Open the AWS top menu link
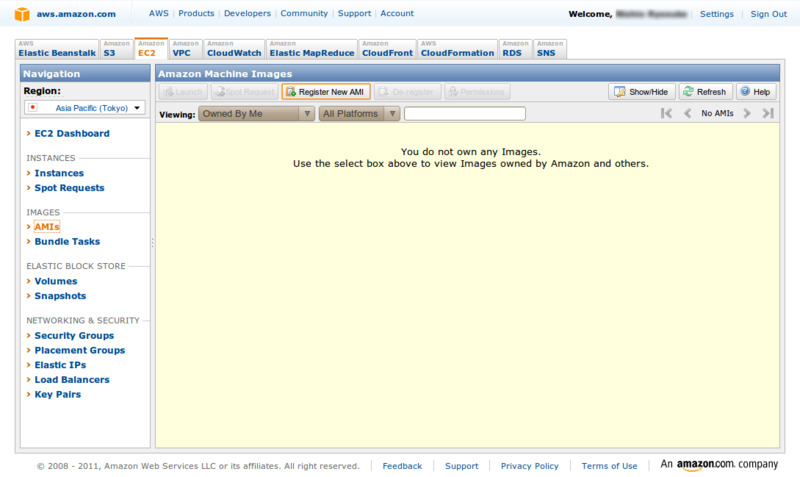The width and height of the screenshot is (800, 477). pyautogui.click(x=159, y=13)
